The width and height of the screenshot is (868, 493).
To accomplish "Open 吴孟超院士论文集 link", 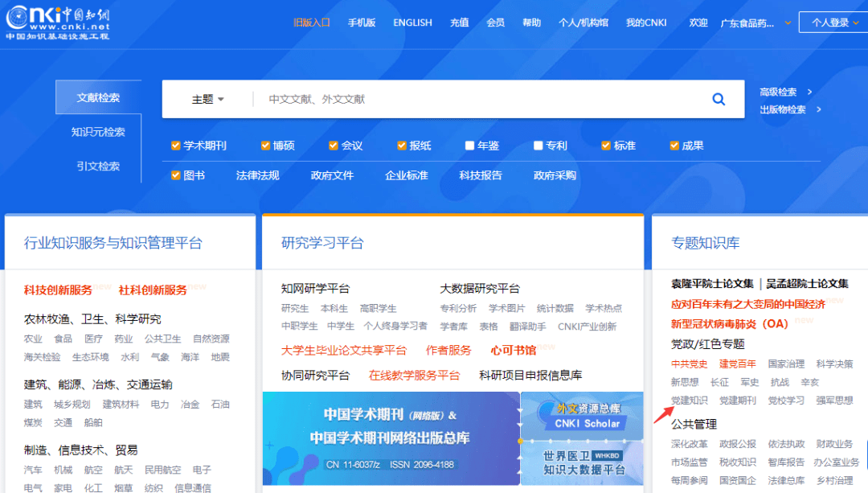I will [807, 284].
